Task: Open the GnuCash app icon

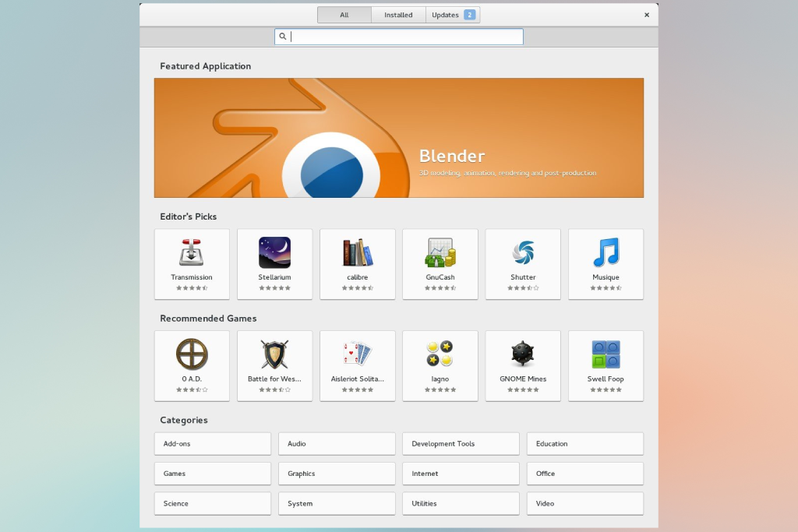Action: coord(440,253)
